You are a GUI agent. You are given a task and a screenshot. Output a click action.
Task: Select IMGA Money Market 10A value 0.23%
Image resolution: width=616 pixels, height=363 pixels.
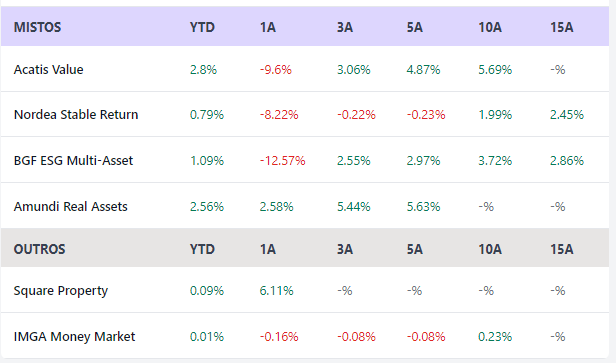495,336
